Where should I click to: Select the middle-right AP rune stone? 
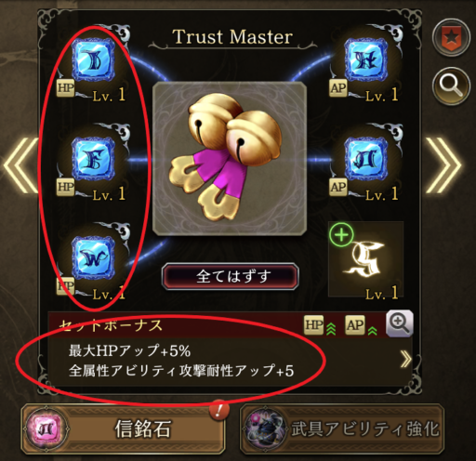point(366,159)
